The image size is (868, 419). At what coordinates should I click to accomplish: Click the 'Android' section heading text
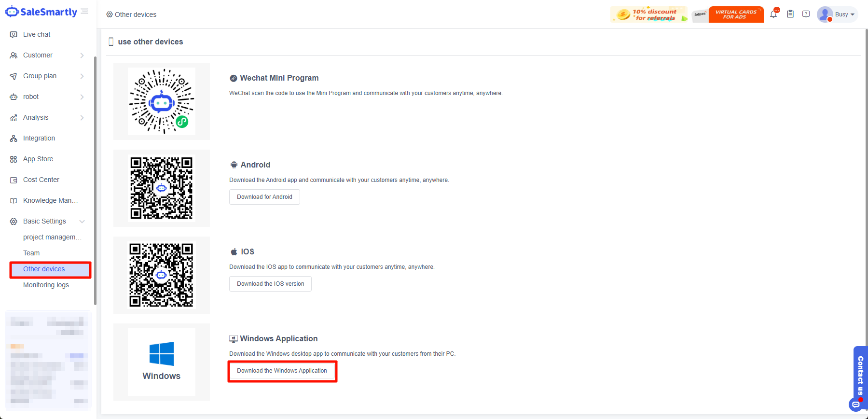coord(255,165)
